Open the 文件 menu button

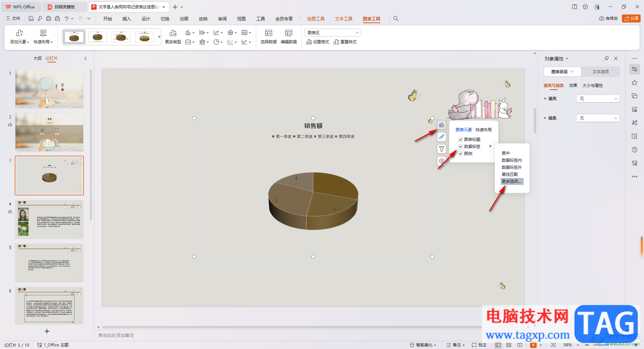[x=13, y=19]
